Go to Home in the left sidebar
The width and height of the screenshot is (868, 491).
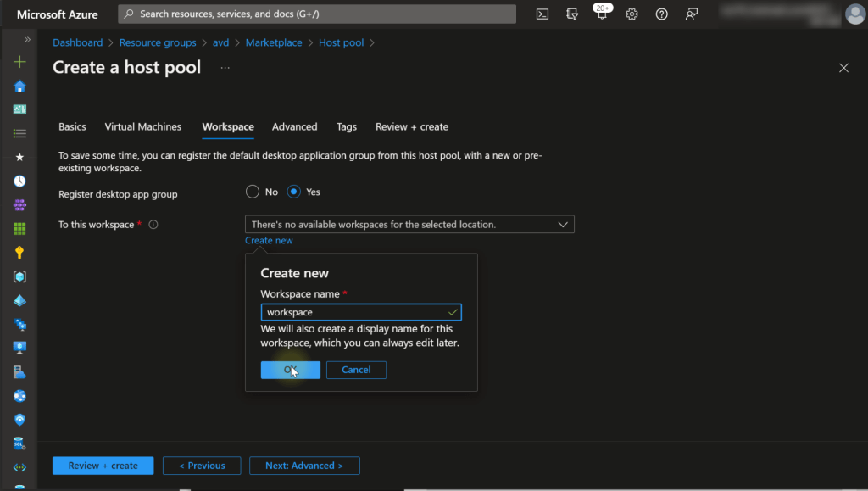pos(19,86)
